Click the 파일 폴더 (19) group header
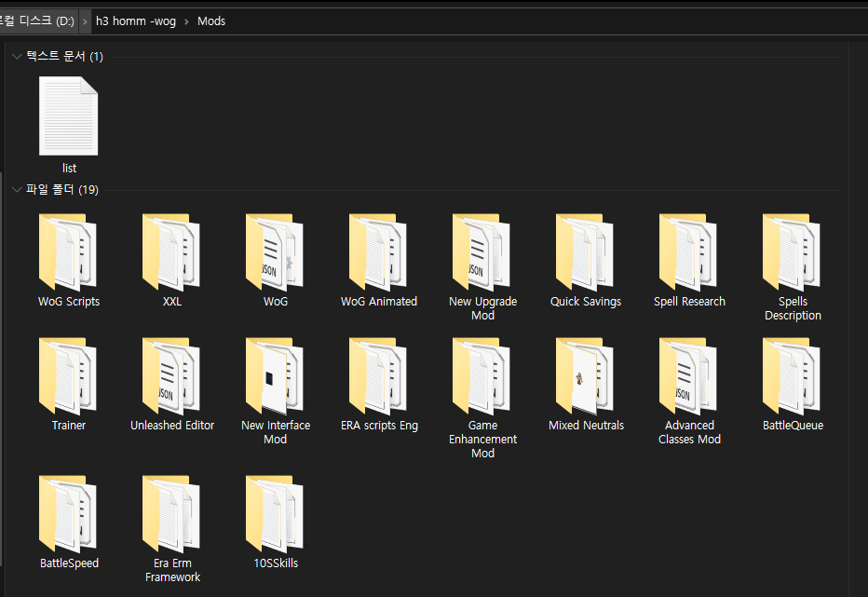 62,189
